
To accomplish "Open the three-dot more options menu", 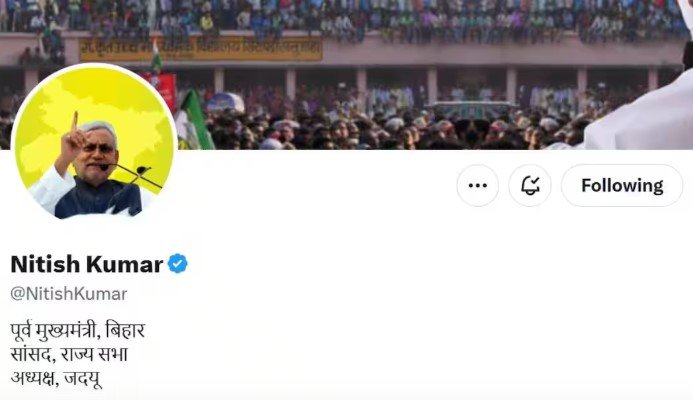I will click(477, 186).
